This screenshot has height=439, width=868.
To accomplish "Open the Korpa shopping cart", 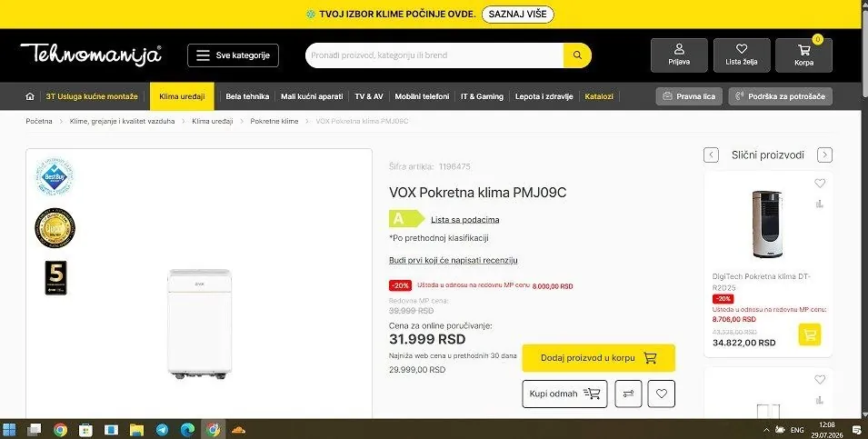I will click(803, 55).
